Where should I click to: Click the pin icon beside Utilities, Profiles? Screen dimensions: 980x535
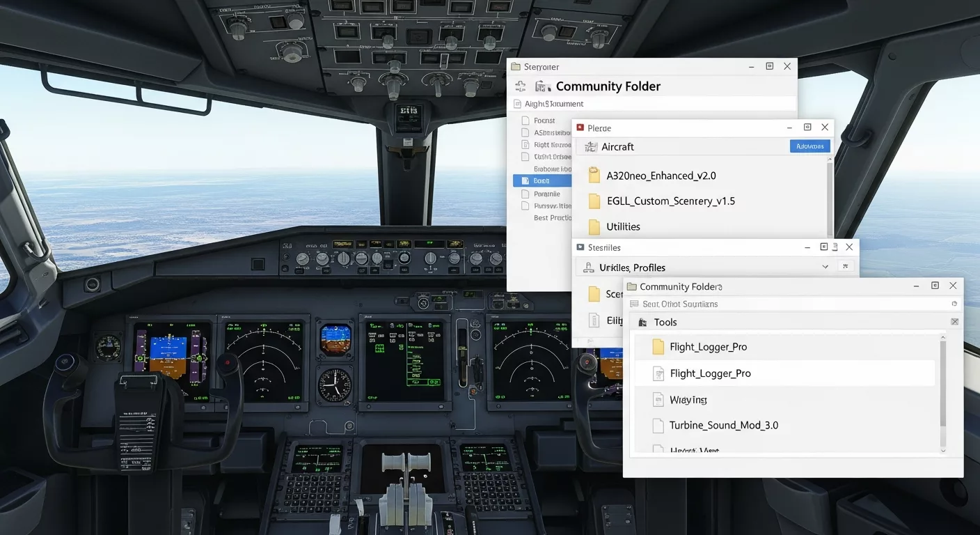(846, 267)
